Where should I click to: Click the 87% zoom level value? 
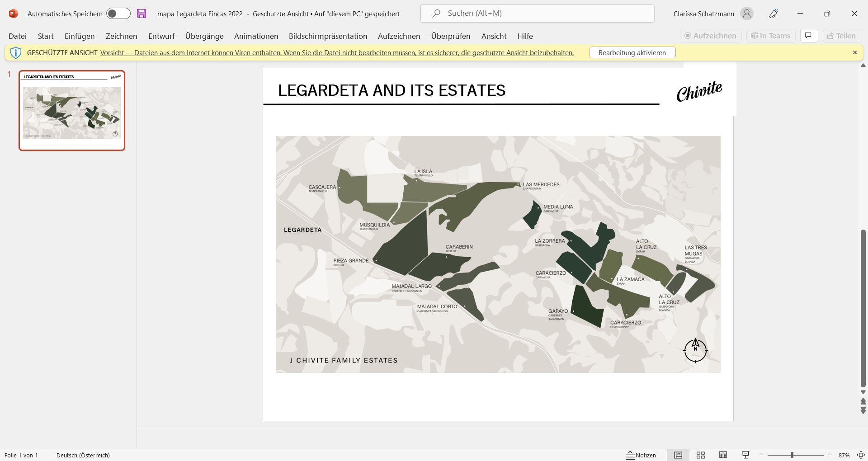[x=844, y=455]
